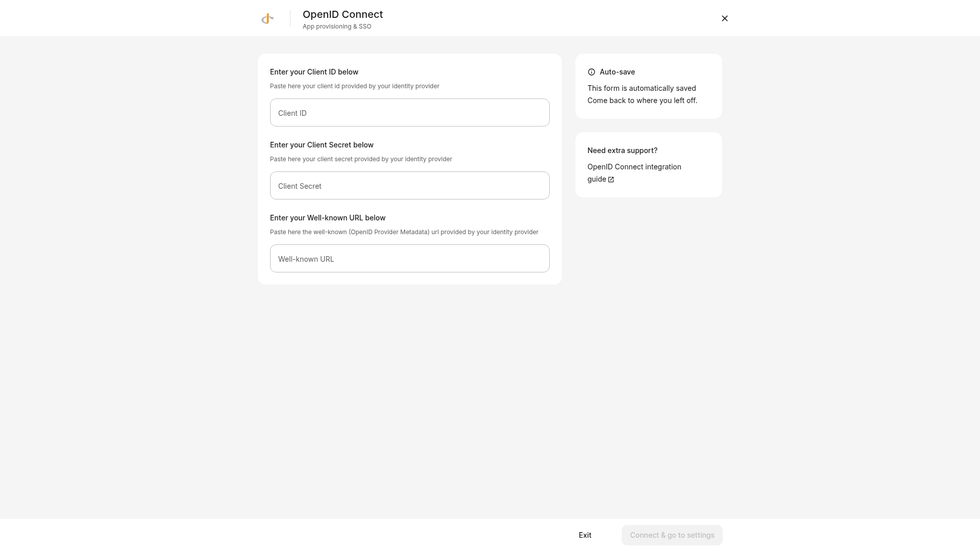
Task: Open the external link icon beside guide
Action: (x=611, y=180)
